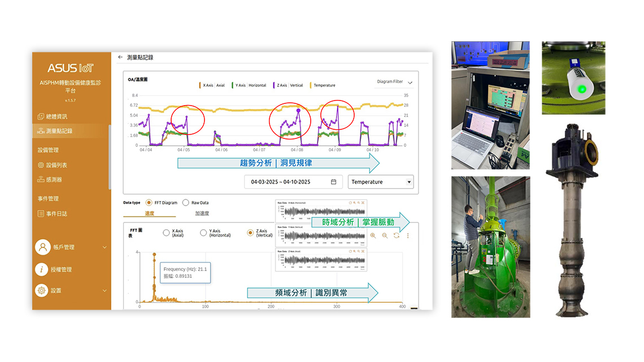Choose Y Axis (Horizontal) radio option
The height and width of the screenshot is (362, 644).
[x=203, y=233]
